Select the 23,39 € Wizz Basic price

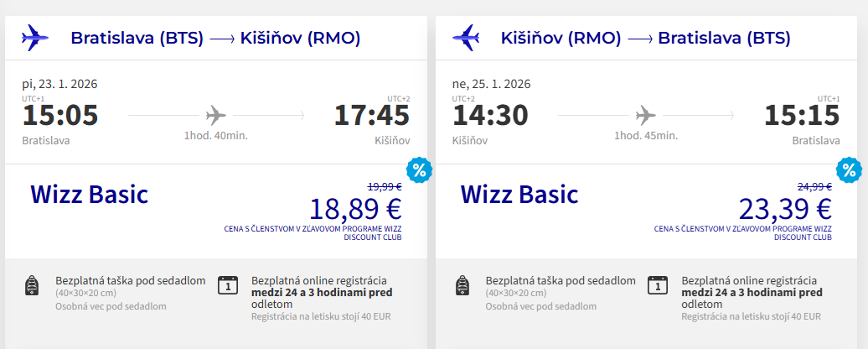(x=785, y=208)
